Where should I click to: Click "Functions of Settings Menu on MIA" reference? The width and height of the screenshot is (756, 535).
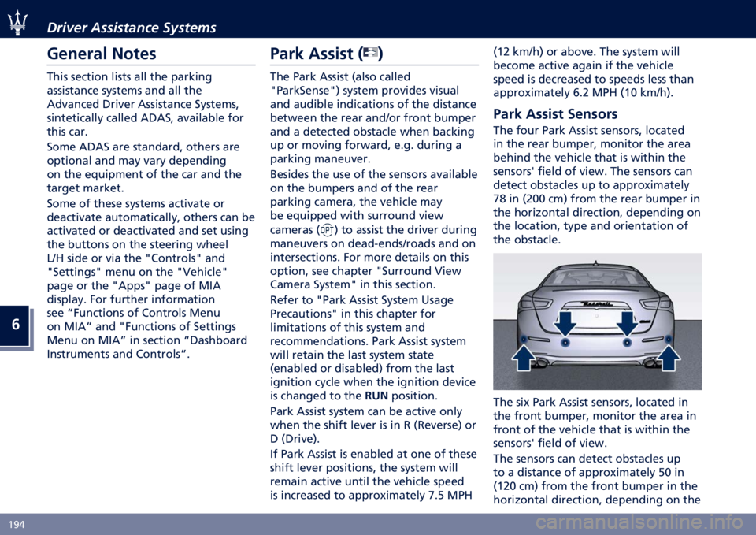pos(142,333)
